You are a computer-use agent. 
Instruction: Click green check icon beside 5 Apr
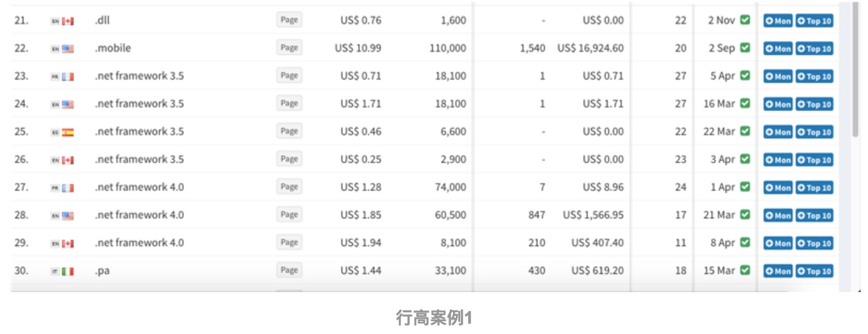coord(745,75)
